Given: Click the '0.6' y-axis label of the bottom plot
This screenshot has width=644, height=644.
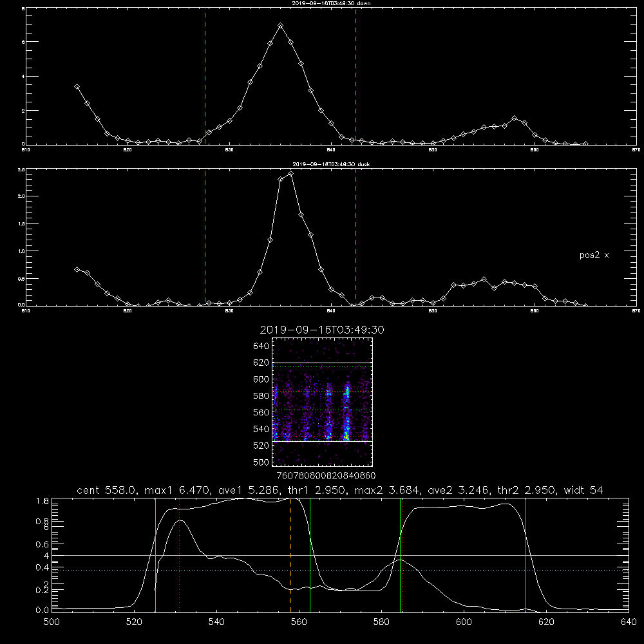Looking at the screenshot, I should pyautogui.click(x=42, y=544).
